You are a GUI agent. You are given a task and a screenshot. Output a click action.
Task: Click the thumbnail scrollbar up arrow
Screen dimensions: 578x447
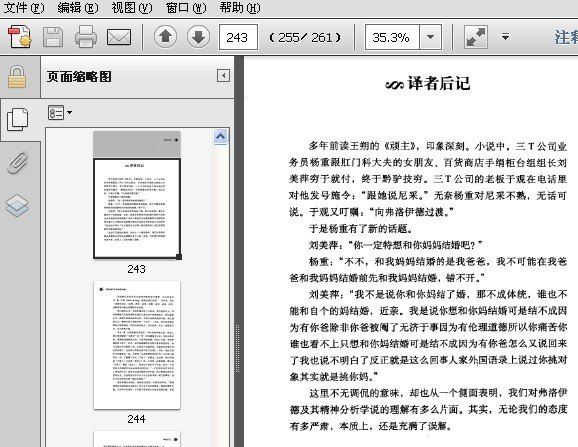tap(220, 137)
